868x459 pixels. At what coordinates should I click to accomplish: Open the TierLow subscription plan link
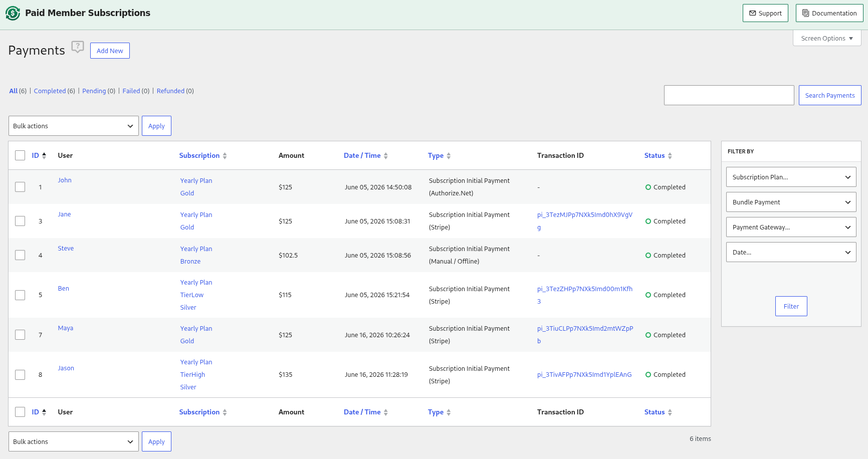192,295
